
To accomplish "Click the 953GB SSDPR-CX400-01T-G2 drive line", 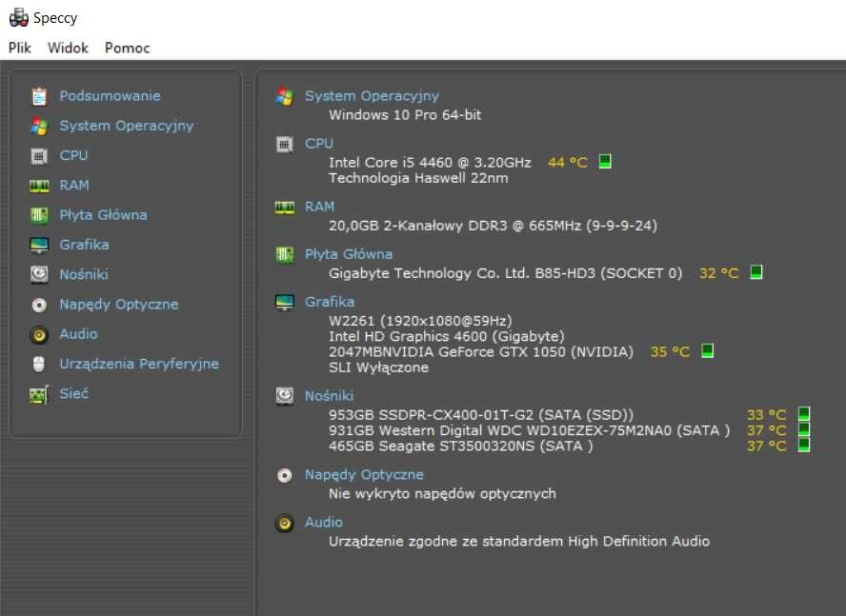I will pyautogui.click(x=481, y=415).
